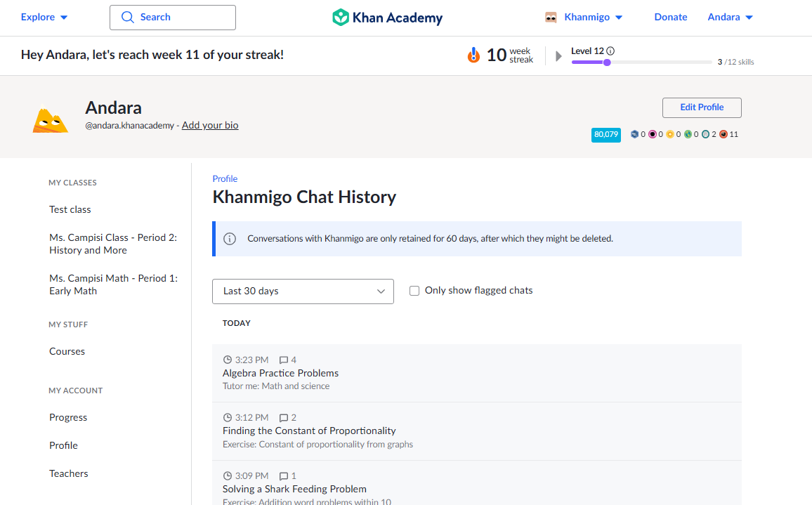Screen dimensions: 812x505
Task: Open Ms. Campisi Class Period 2
Action: point(113,244)
